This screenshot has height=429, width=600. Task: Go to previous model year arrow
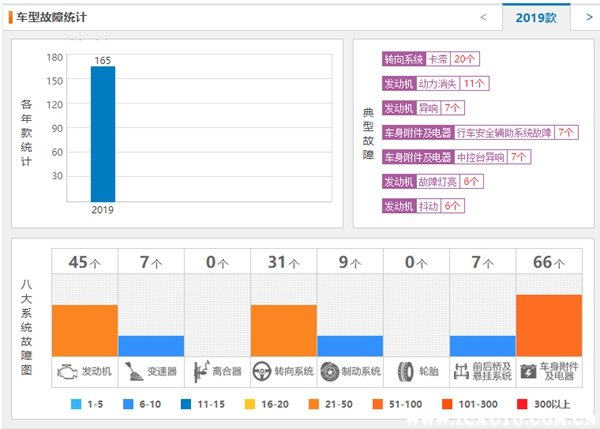click(x=484, y=17)
